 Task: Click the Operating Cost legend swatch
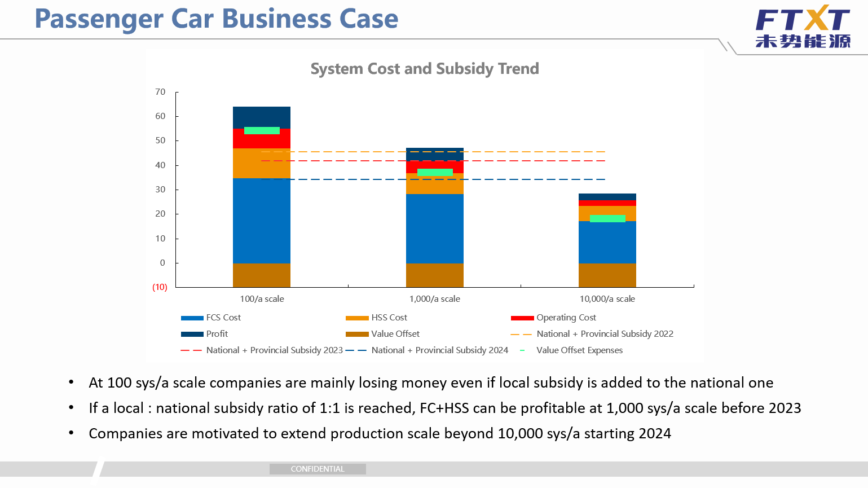pos(522,318)
